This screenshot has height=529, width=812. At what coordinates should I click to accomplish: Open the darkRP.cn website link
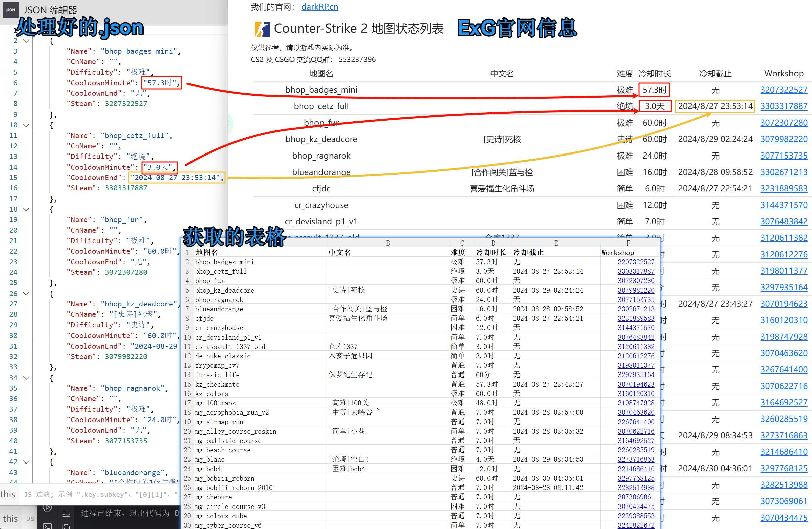(x=320, y=7)
